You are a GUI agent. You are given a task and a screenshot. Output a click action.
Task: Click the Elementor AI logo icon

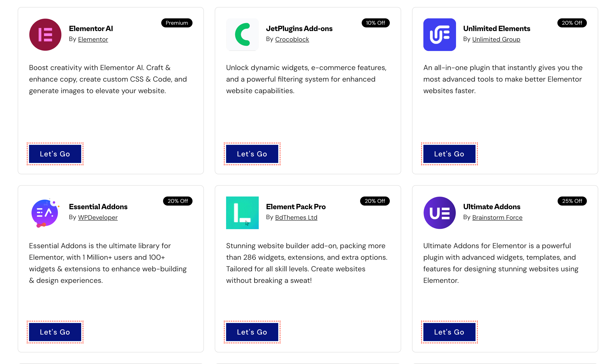(45, 35)
